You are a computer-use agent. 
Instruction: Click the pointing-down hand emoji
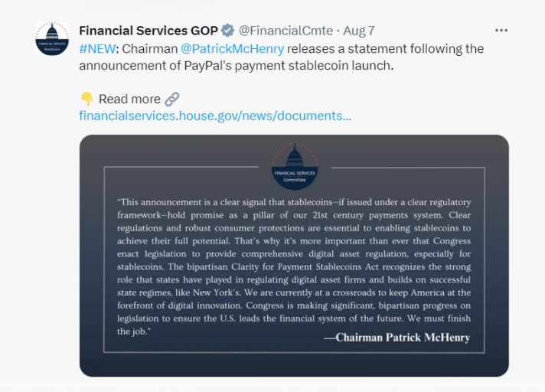click(86, 100)
